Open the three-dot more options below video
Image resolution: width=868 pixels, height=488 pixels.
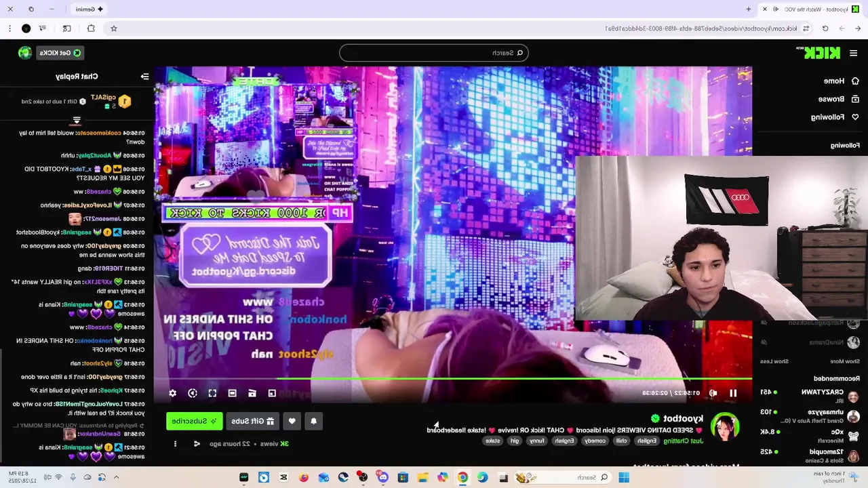point(175,444)
